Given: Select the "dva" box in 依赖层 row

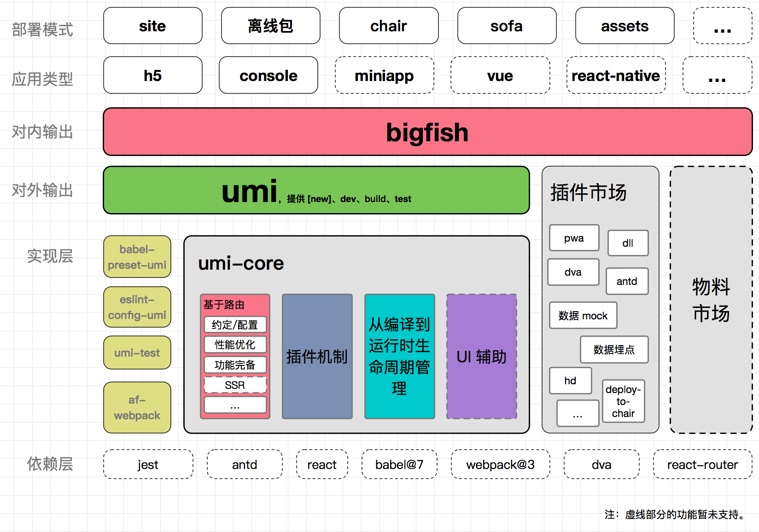Looking at the screenshot, I should 601,464.
